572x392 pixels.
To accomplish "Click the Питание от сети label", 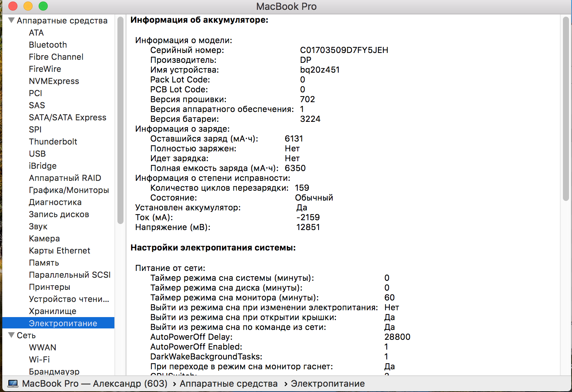I will click(170, 268).
